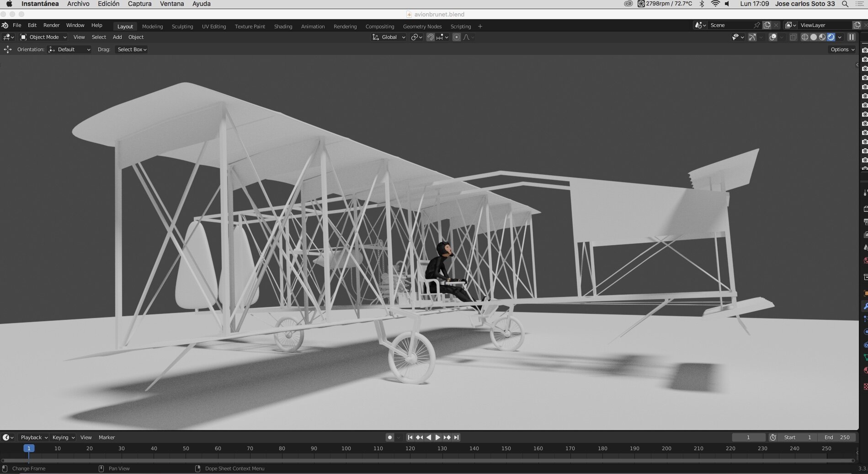Jump to the timeline end frame
The height and width of the screenshot is (474, 868).
click(x=456, y=437)
